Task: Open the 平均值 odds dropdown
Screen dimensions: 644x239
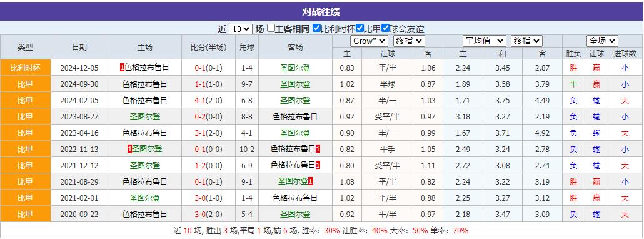Action: point(484,41)
